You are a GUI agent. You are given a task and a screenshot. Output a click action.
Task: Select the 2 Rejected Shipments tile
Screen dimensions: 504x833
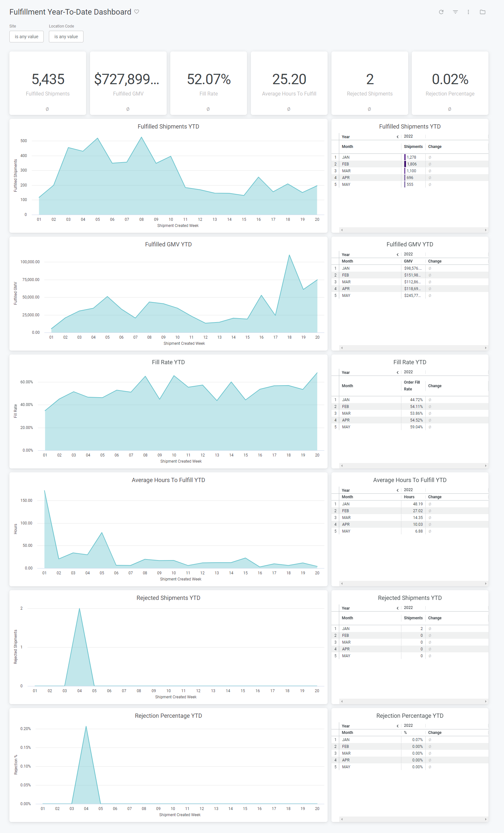pyautogui.click(x=369, y=83)
